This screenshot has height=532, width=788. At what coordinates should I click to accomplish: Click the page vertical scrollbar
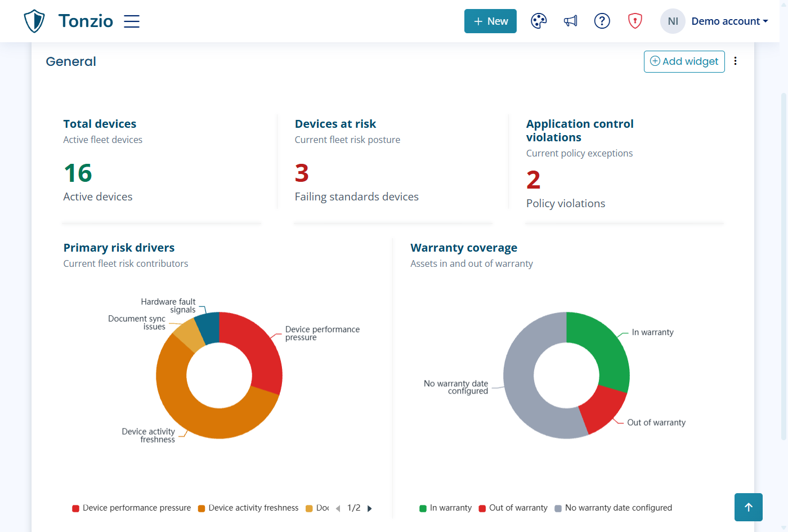[x=783, y=266]
